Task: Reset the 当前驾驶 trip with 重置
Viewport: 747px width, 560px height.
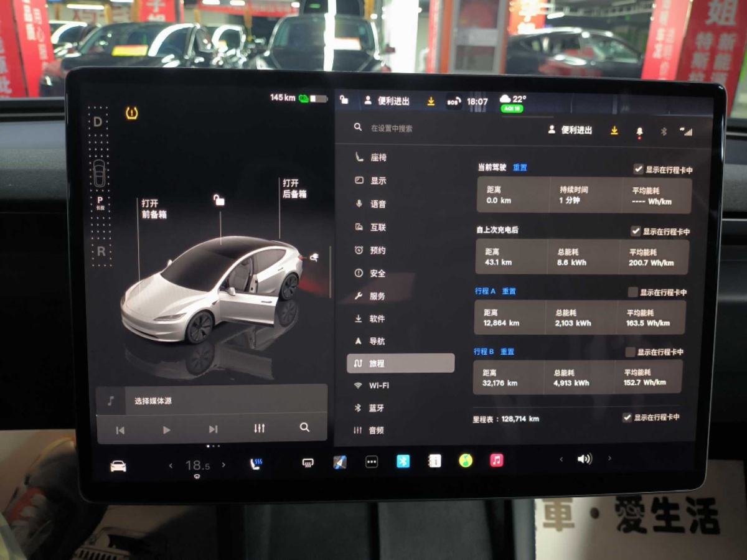Action: [x=520, y=167]
